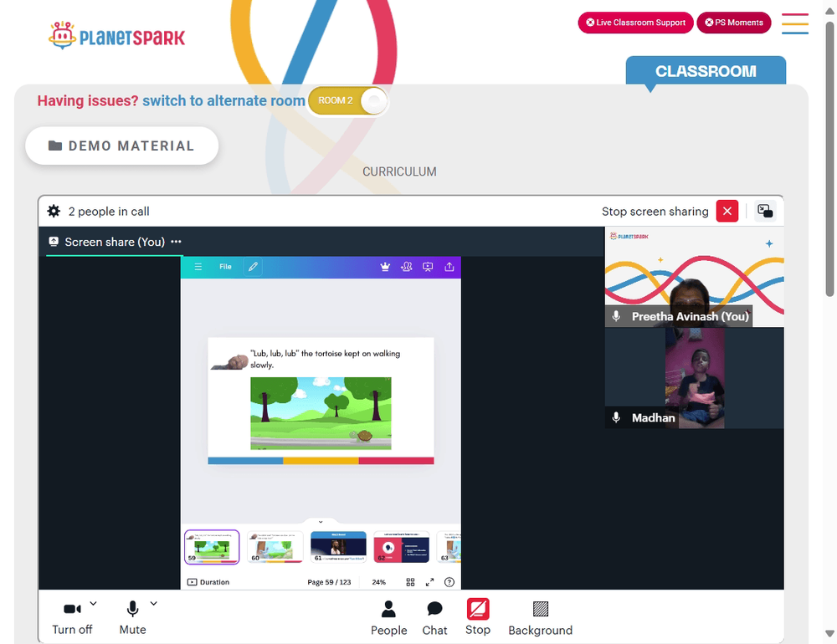
Task: Click the pencil edit icon in shared toolbar
Action: tap(253, 267)
